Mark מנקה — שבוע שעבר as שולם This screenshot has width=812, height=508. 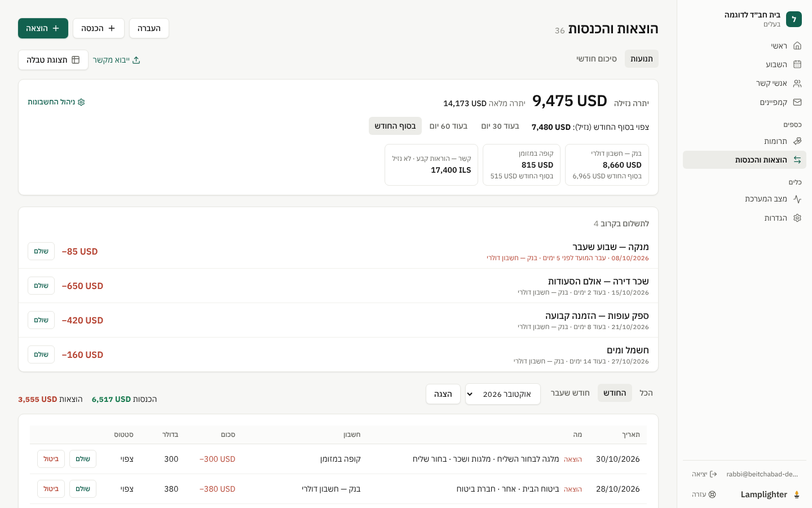click(x=41, y=251)
